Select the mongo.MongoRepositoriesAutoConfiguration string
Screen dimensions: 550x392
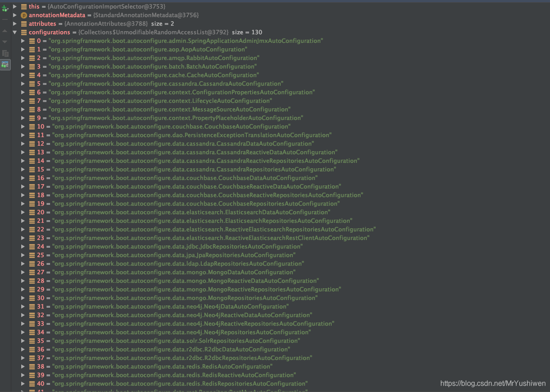(185, 298)
